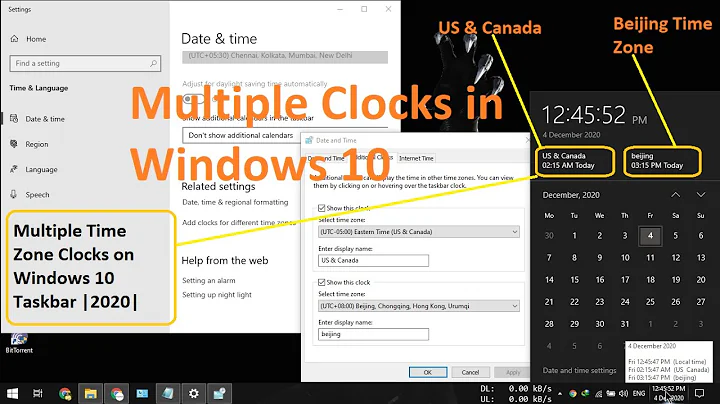This screenshot has width=720, height=404.
Task: Expand the Eastern Time (US & Canada) dropdown
Action: pos(419,232)
